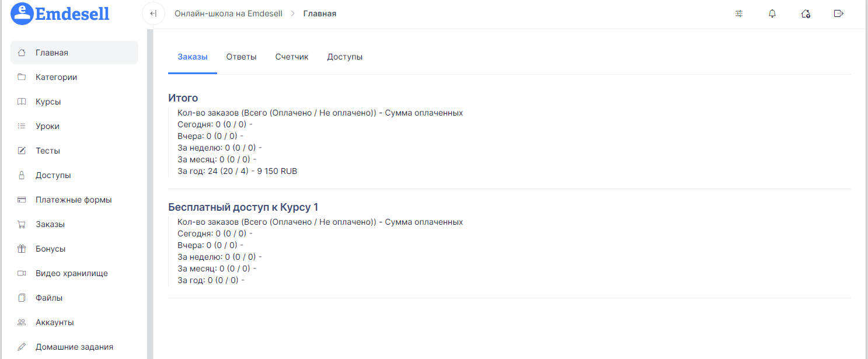Screen dimensions: 868x359
Task: Switch to the Счетчик tab
Action: coord(292,57)
